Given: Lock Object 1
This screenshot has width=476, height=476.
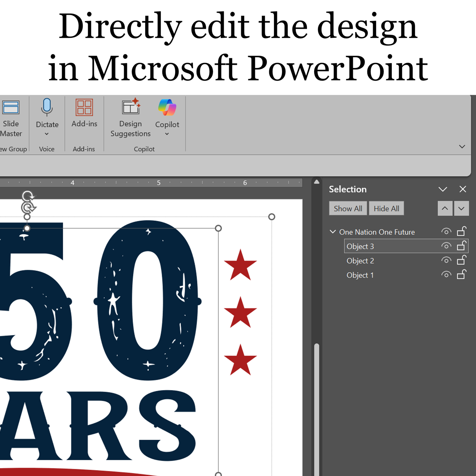Looking at the screenshot, I should click(462, 274).
